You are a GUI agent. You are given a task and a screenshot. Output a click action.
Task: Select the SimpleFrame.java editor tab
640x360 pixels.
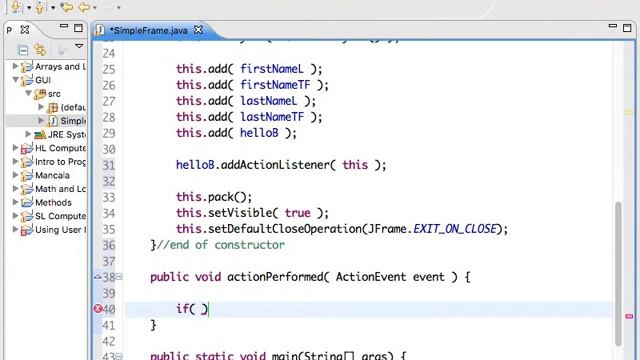(149, 30)
